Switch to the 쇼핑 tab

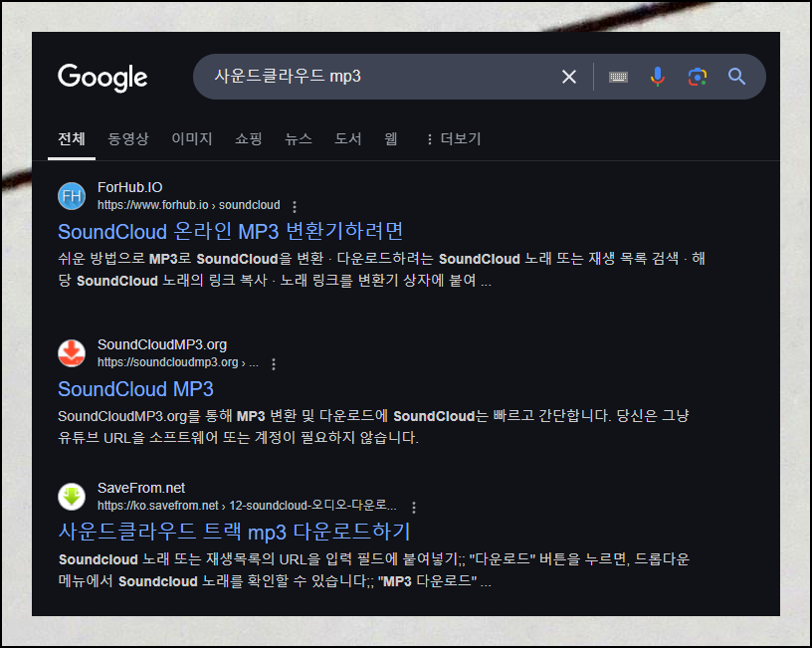point(249,138)
